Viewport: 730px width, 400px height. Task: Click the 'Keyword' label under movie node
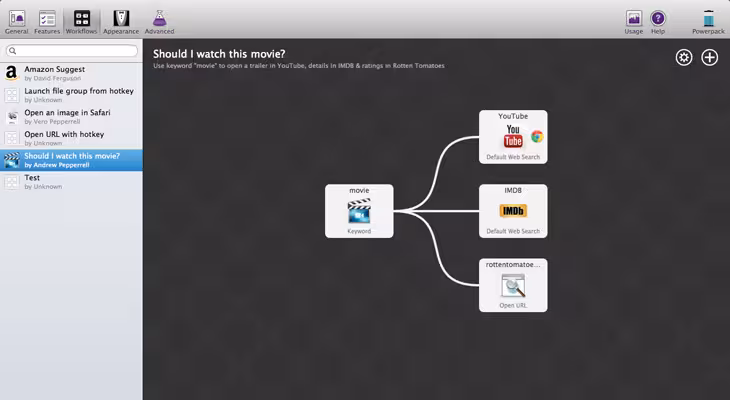359,231
